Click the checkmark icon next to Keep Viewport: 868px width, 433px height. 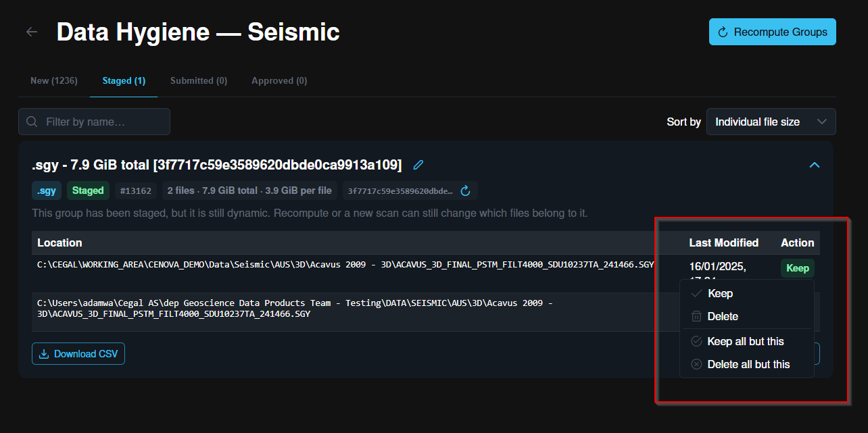(x=696, y=293)
